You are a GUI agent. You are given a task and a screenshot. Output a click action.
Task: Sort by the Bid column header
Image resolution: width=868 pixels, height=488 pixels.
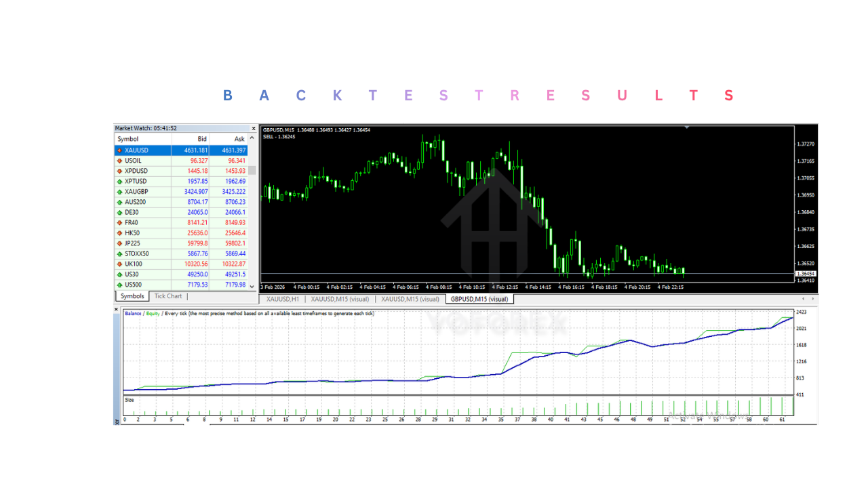[201, 139]
